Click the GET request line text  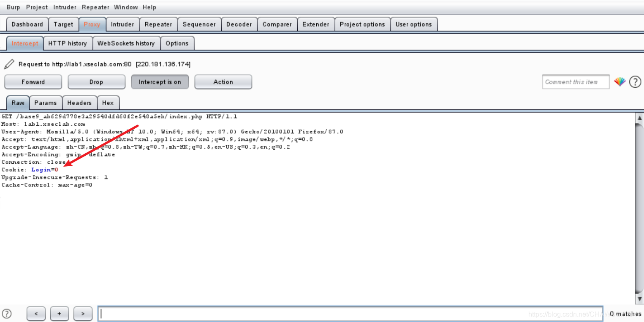click(x=120, y=116)
